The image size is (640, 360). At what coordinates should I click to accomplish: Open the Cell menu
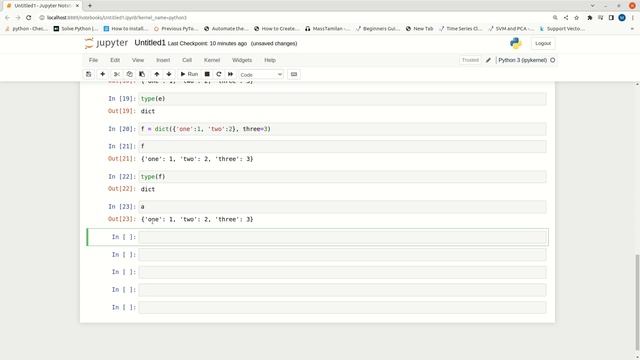pos(187,60)
